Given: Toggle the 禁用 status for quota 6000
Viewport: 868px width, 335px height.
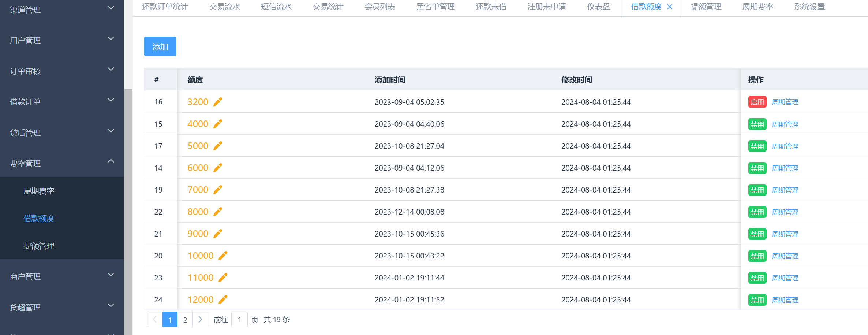Looking at the screenshot, I should [x=757, y=168].
